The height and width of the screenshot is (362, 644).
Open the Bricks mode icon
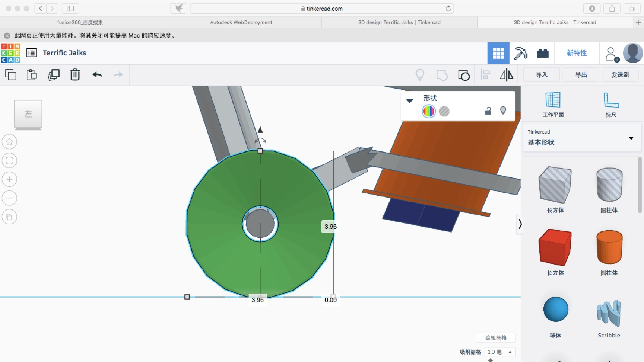click(x=543, y=53)
